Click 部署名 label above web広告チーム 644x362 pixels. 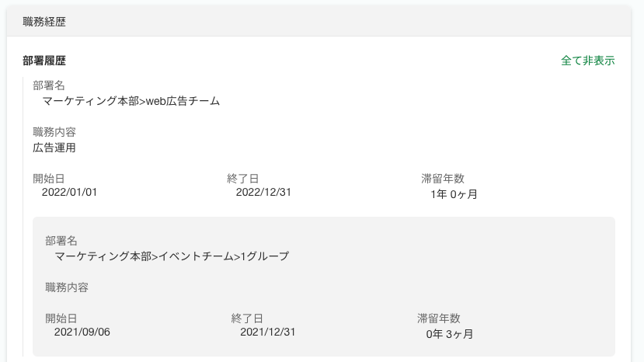[x=48, y=85]
